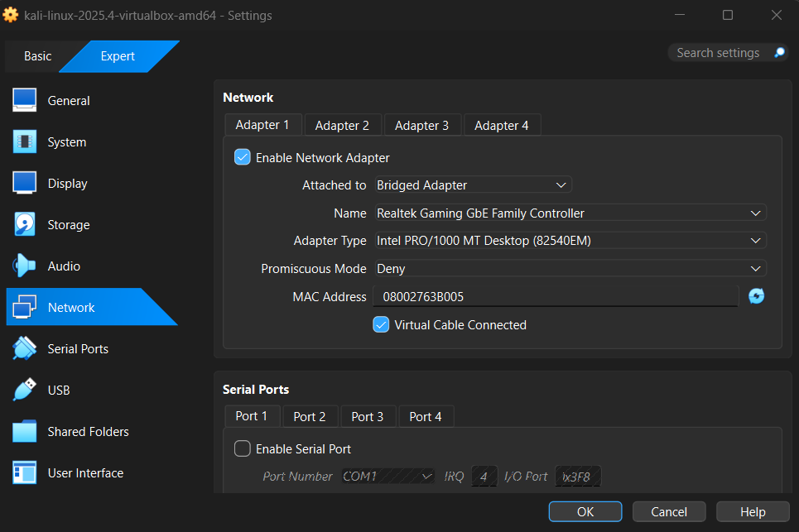Uncheck Enable Network Adapter

242,157
